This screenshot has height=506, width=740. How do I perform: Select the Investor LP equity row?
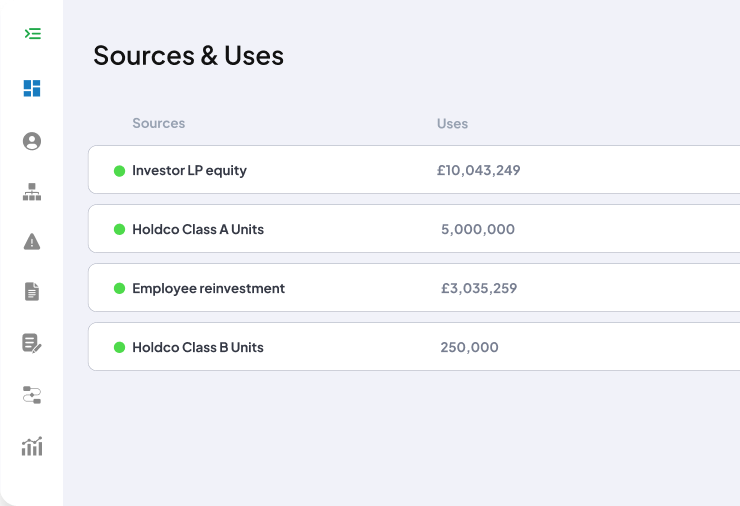pyautogui.click(x=414, y=169)
